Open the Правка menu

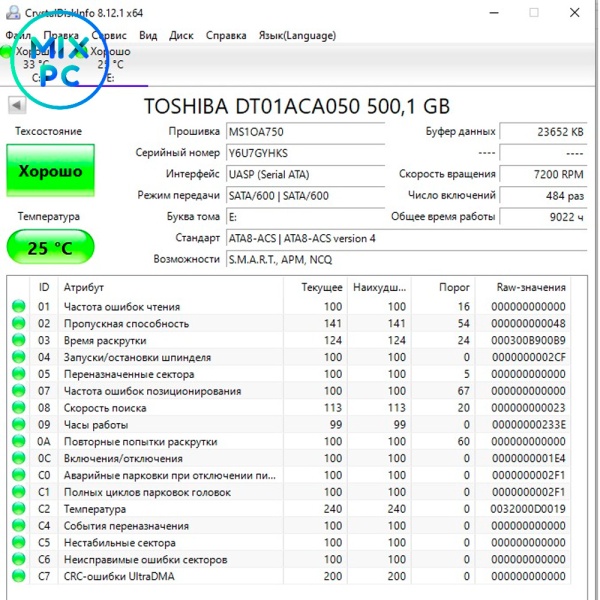[61, 36]
